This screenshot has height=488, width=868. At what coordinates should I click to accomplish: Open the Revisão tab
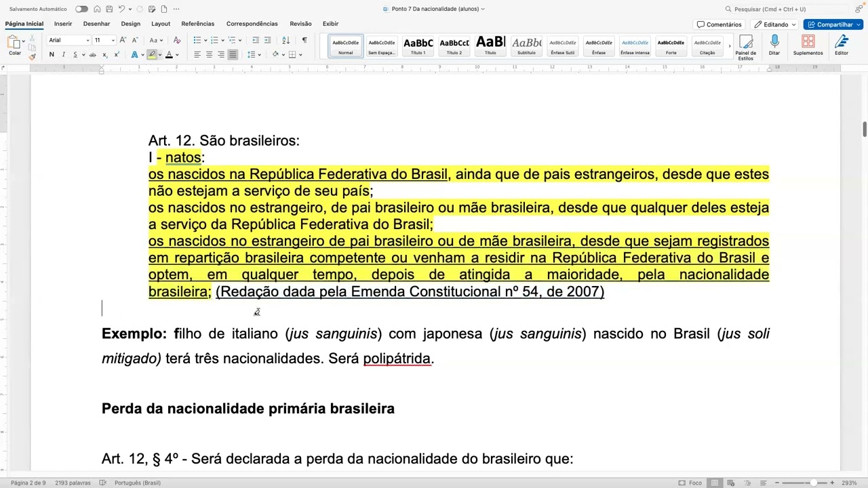pos(300,24)
